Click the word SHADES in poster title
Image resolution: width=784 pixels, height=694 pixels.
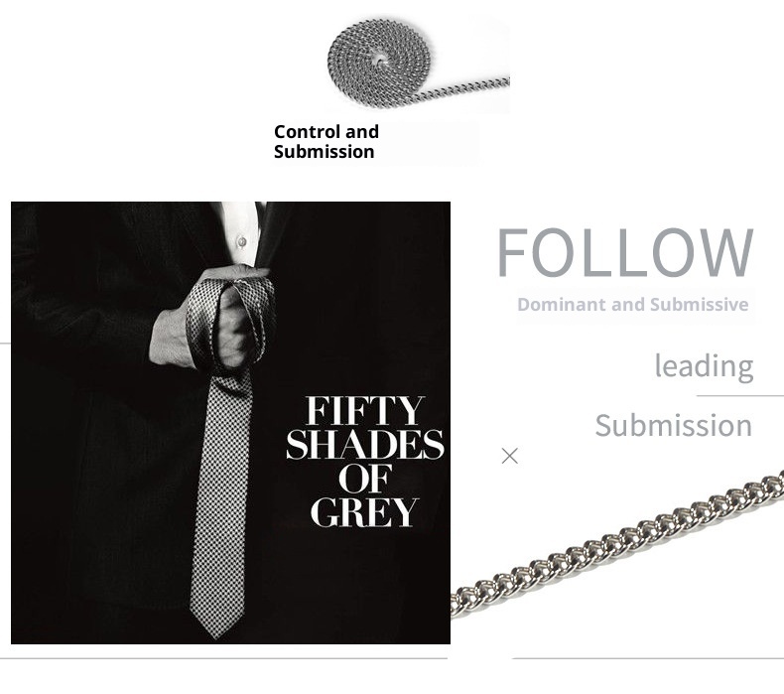pos(365,445)
